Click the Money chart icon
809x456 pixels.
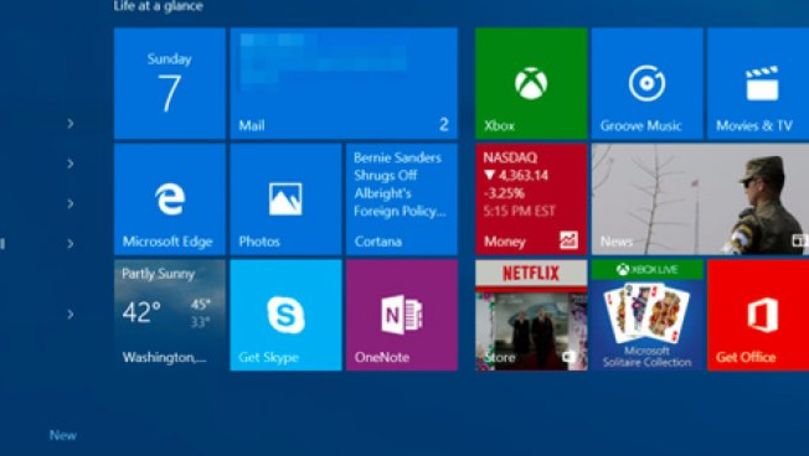(x=569, y=240)
